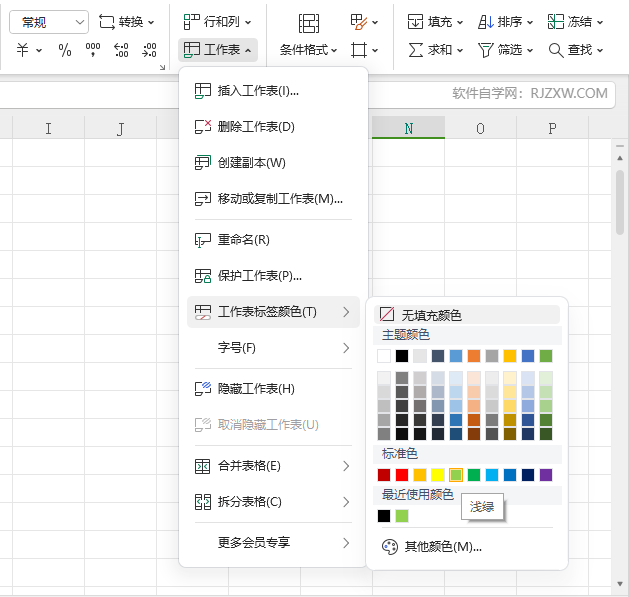The height and width of the screenshot is (597, 629).
Task: Choose 重命名(R) rename option
Action: (x=273, y=240)
